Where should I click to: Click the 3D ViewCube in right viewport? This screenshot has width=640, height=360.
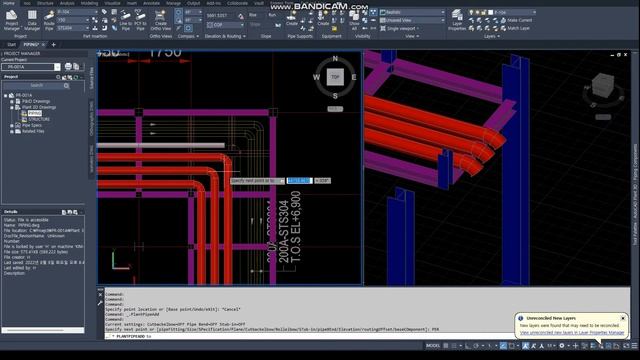(x=602, y=84)
